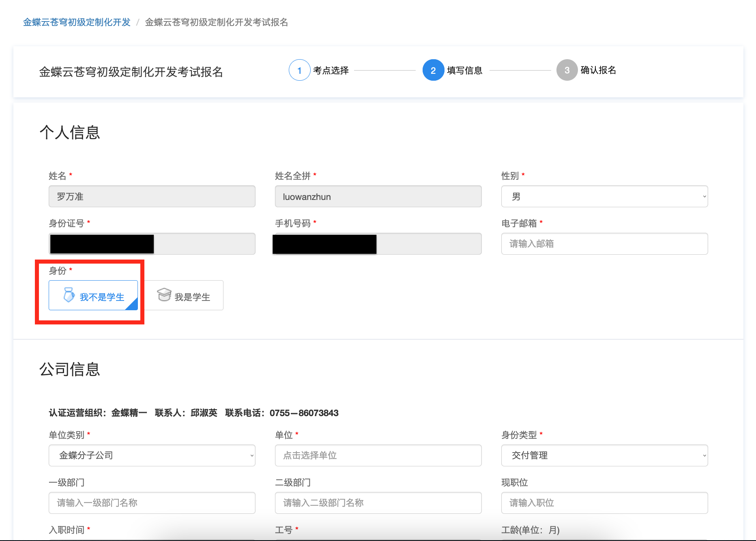
Task: Click the badge icon beside 我不是学生
Action: pos(69,295)
